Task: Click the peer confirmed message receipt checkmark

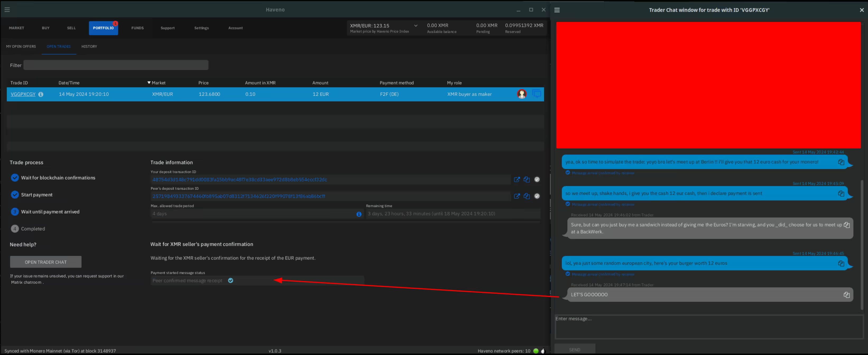Action: 230,281
